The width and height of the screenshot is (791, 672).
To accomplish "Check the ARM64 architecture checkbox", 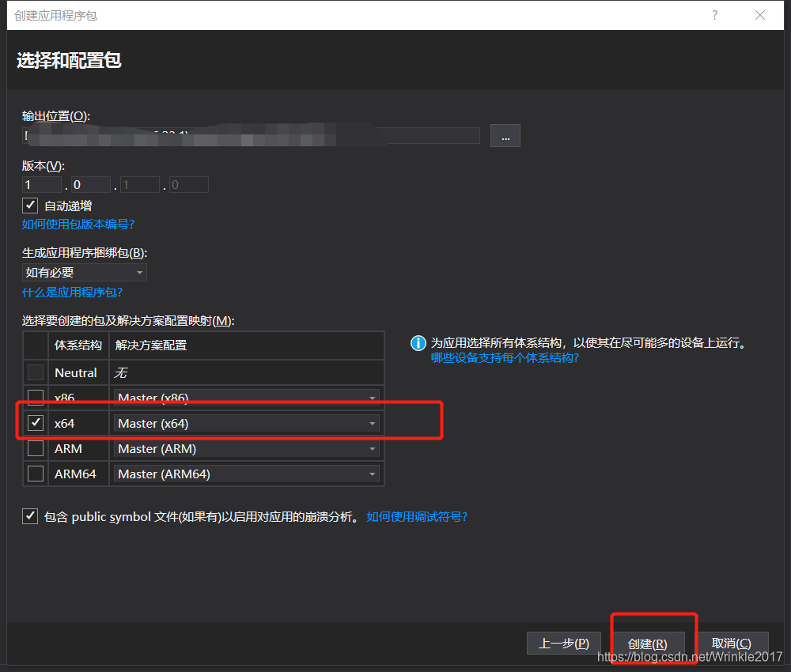I will coord(36,474).
